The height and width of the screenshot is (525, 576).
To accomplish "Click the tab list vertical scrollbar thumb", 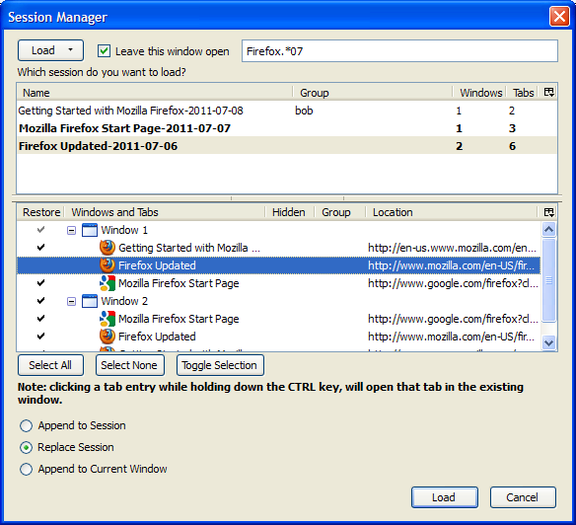I will pos(549,280).
